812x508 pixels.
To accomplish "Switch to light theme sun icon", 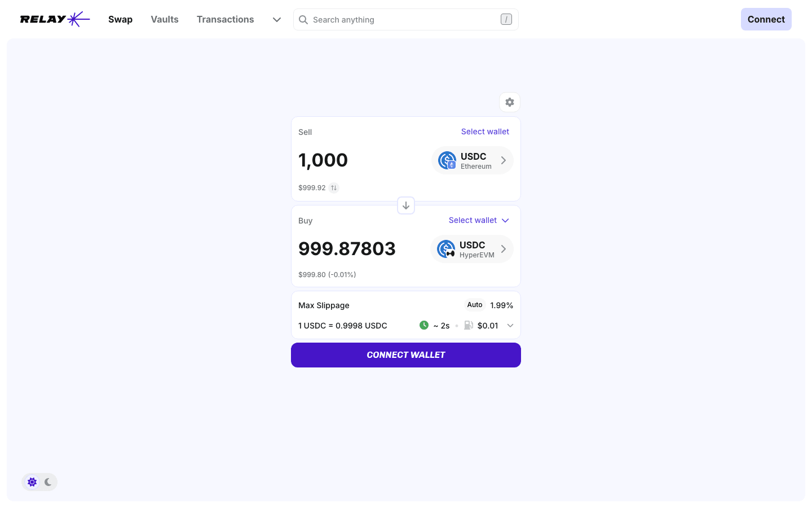I will click(32, 482).
